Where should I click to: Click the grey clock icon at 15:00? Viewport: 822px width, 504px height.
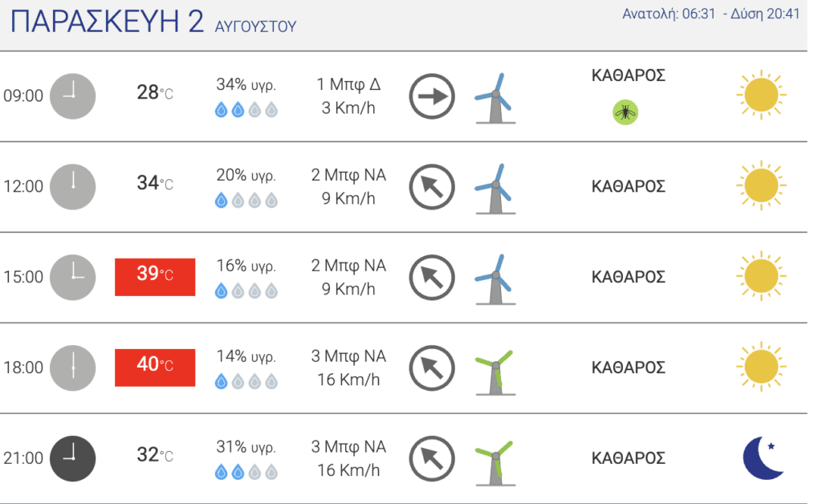(x=73, y=277)
